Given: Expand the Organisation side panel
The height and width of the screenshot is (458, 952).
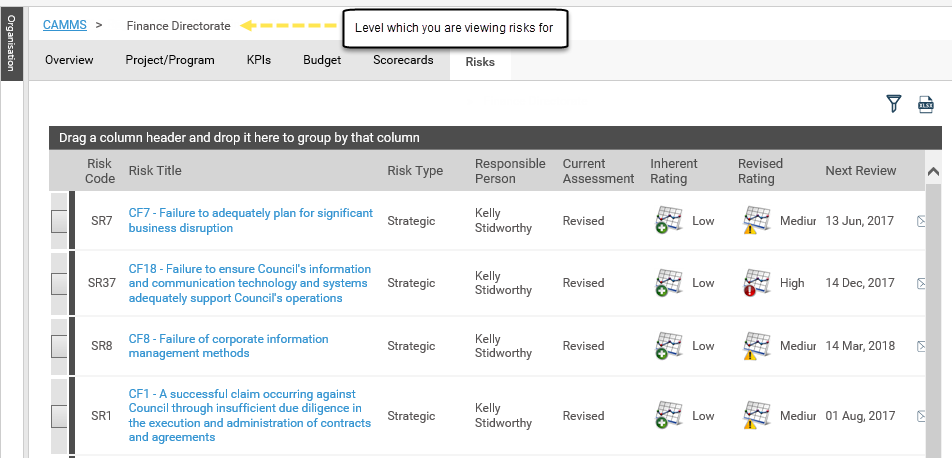Looking at the screenshot, I should pos(11,44).
